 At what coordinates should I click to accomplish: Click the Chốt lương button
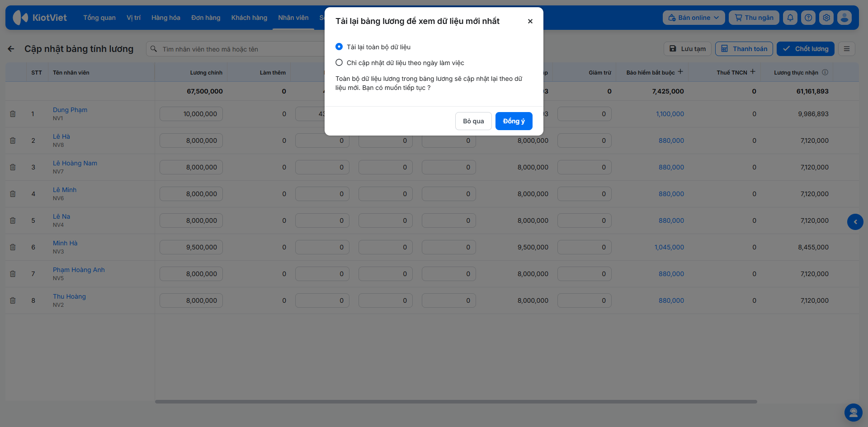coord(806,49)
